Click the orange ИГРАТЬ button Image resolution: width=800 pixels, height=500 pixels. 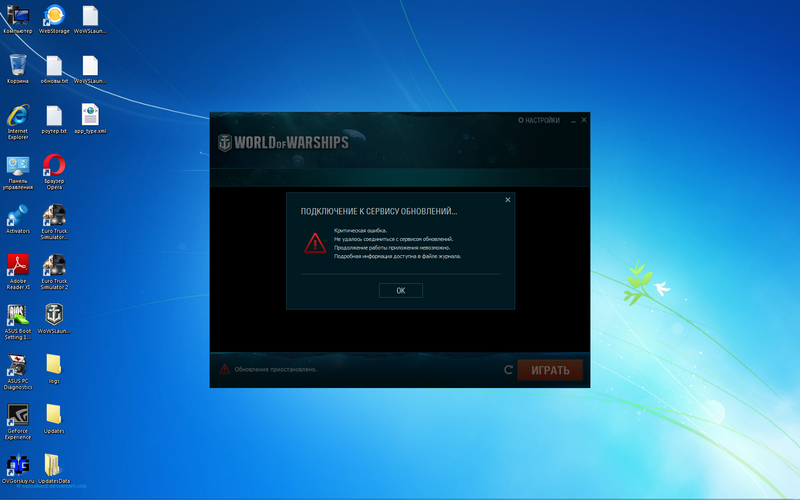[550, 370]
